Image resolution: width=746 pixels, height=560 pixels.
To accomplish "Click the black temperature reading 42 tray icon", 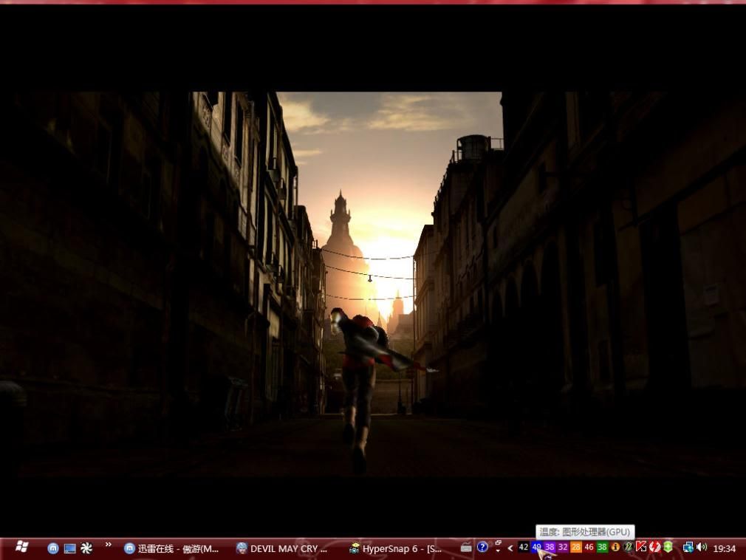I will [524, 547].
